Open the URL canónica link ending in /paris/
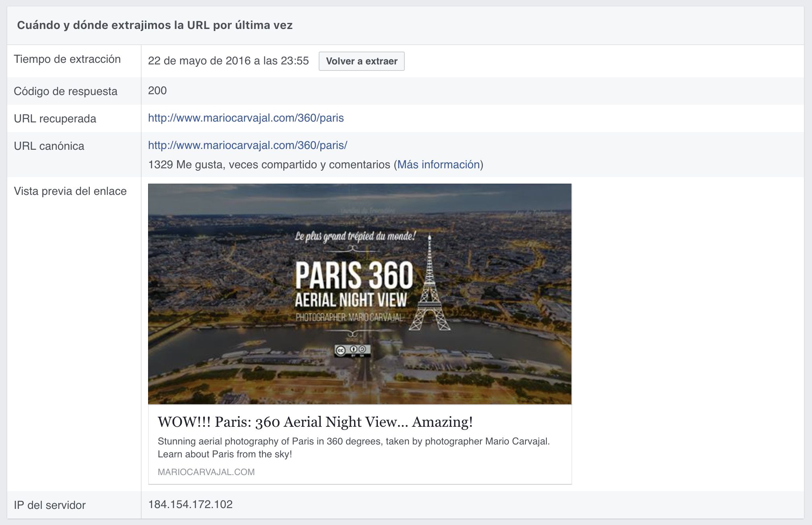The image size is (812, 525). 247,145
